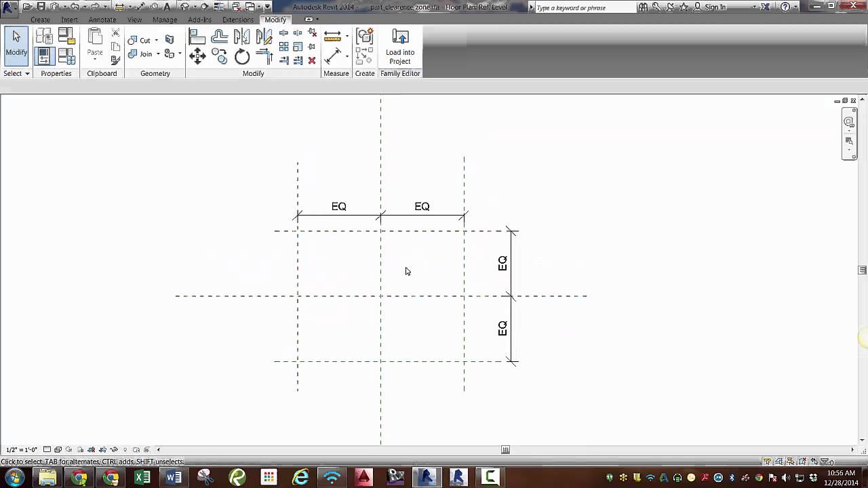Select the Trim/Extend to Corner tool
Viewport: 868px width, 488px height.
click(x=264, y=56)
